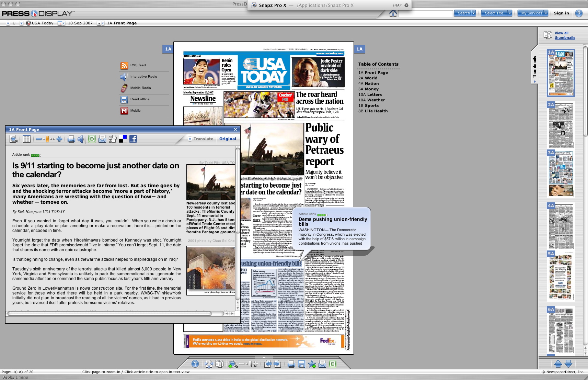Screen dimensions: 588x380
Task: Switch to fit-page view in the bottom toolbar
Action: pyautogui.click(x=209, y=364)
